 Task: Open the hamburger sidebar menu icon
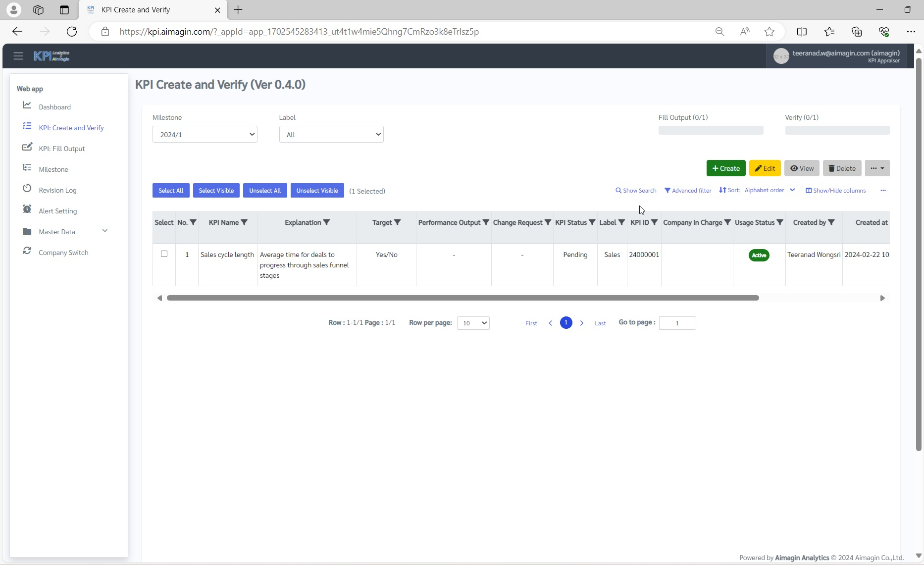click(x=18, y=56)
